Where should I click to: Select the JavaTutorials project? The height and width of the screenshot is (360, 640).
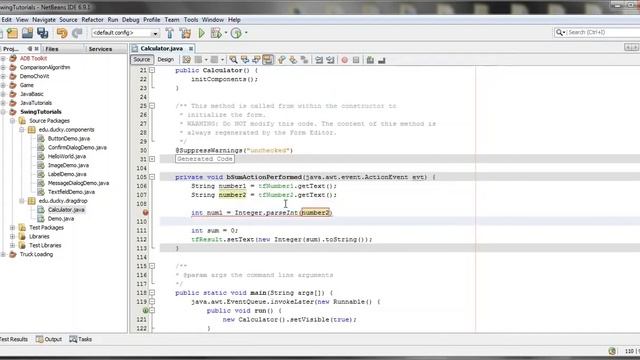36,103
